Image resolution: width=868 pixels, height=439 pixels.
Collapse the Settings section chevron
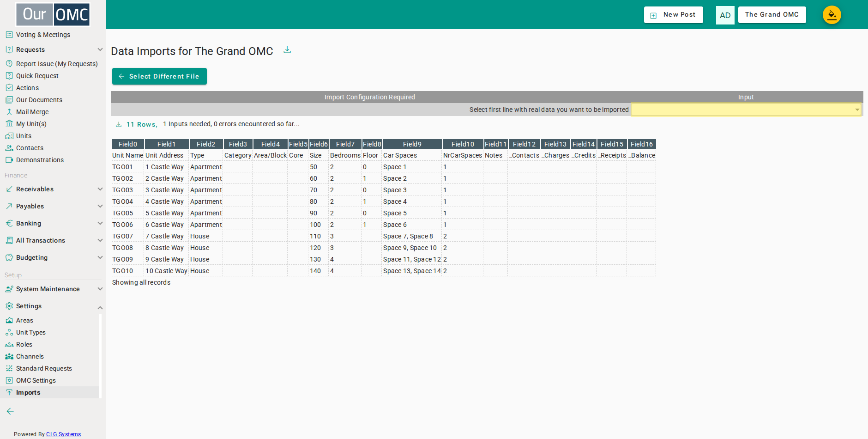click(x=100, y=307)
